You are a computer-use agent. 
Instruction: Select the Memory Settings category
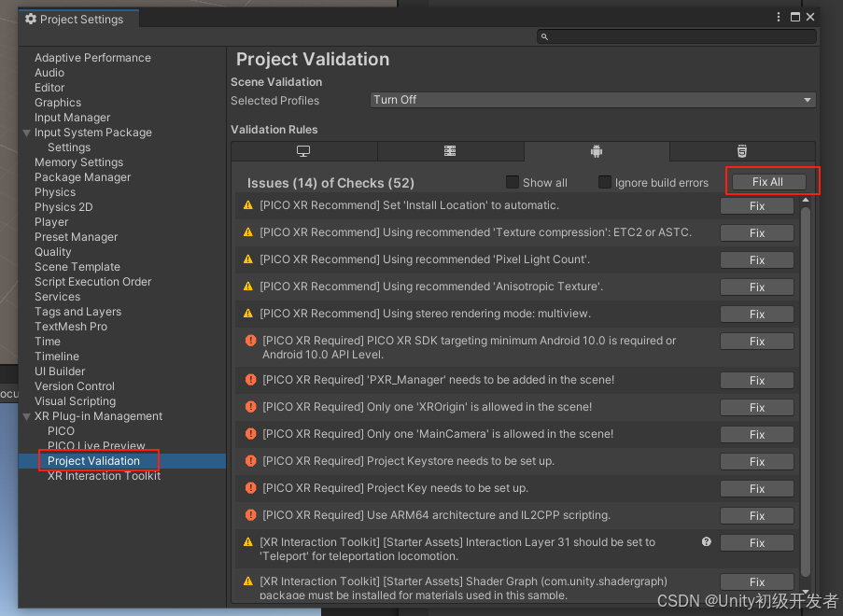78,162
